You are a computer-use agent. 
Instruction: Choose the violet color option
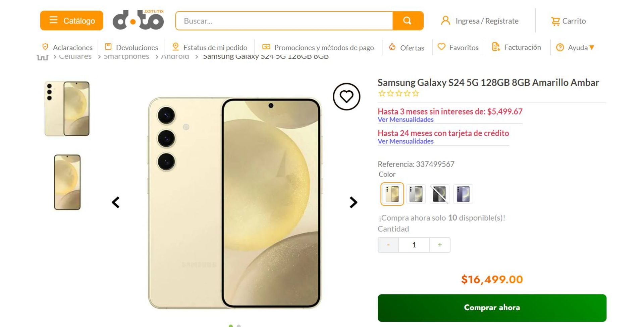[x=463, y=194]
